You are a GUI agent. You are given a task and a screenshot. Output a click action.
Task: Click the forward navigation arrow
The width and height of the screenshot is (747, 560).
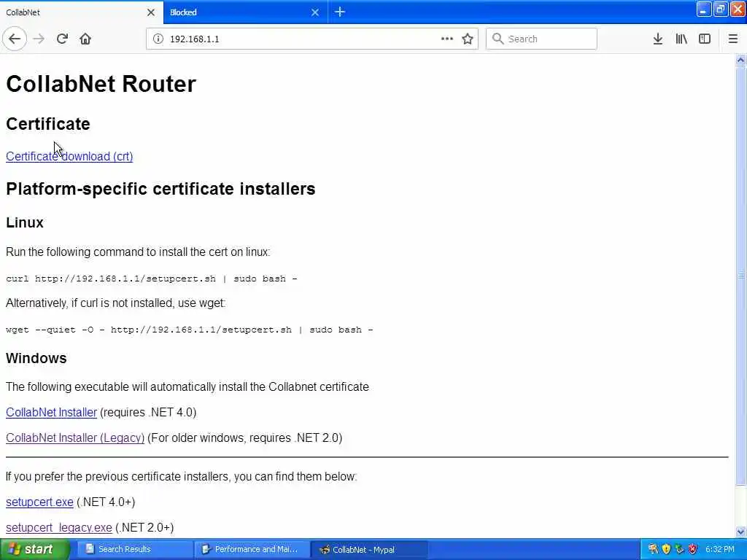(x=39, y=39)
